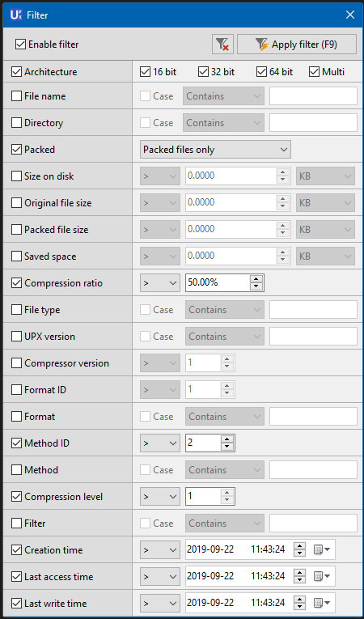364x619 pixels.
Task: Open Last write time calendar picker icon
Action: [x=322, y=603]
